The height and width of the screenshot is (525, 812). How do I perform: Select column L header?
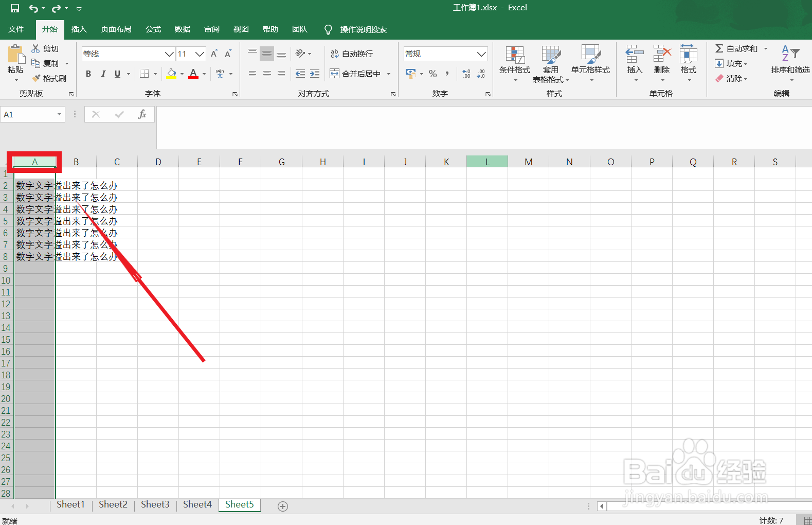(x=487, y=162)
